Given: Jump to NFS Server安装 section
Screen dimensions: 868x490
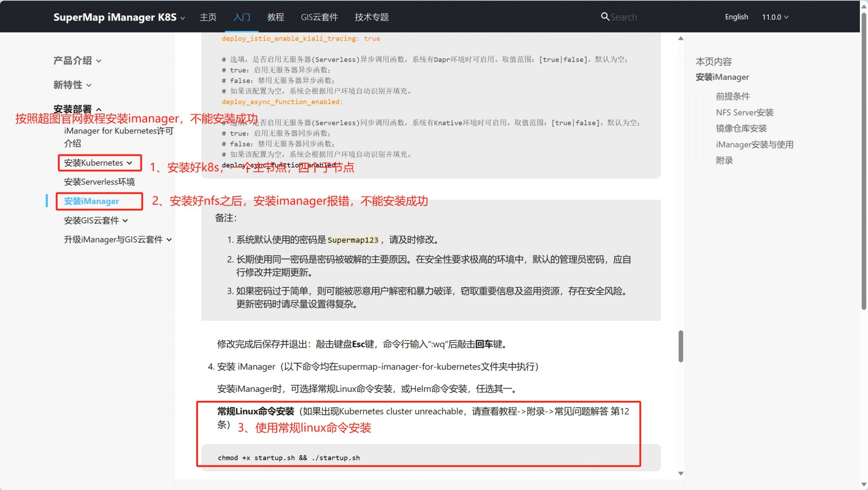Looking at the screenshot, I should (x=745, y=112).
